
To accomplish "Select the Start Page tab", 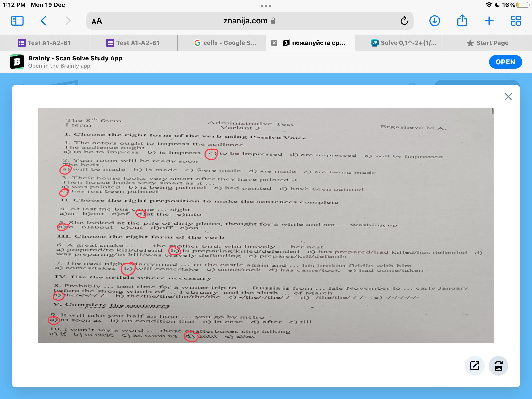I will point(488,43).
